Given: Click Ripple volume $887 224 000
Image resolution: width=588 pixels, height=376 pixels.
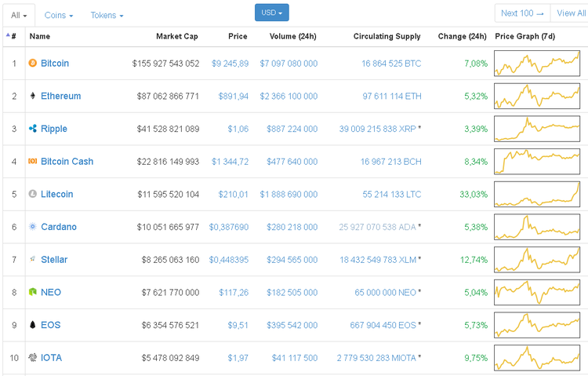Looking at the screenshot, I should (x=292, y=129).
